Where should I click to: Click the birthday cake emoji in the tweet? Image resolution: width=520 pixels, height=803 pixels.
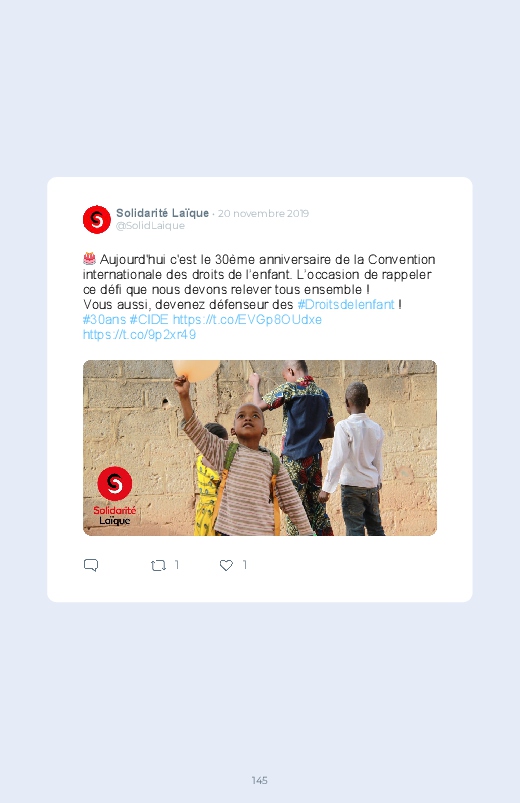90,259
